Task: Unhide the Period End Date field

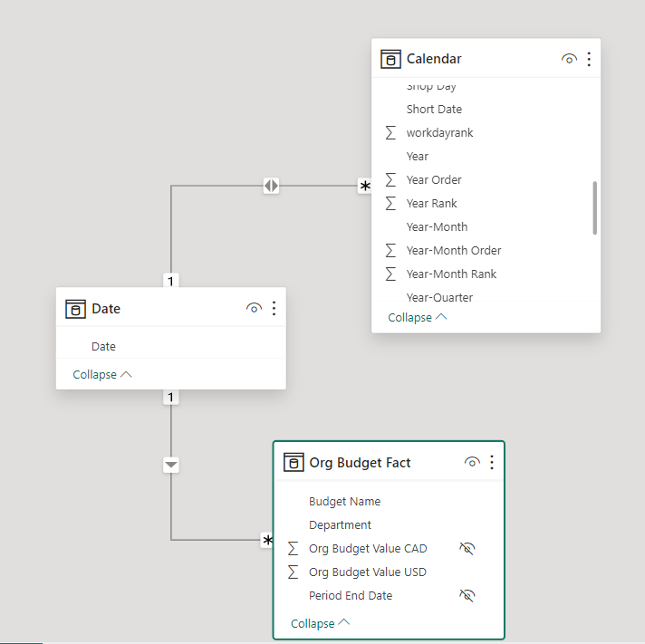Action: [467, 596]
